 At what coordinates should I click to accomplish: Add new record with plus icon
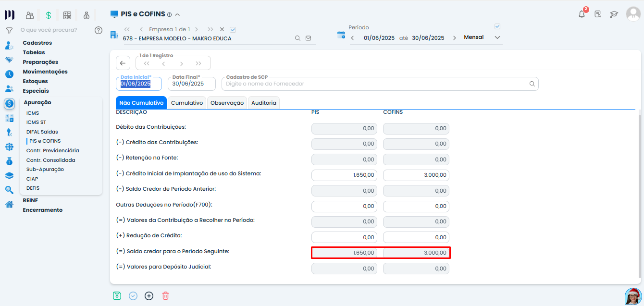[x=149, y=296]
